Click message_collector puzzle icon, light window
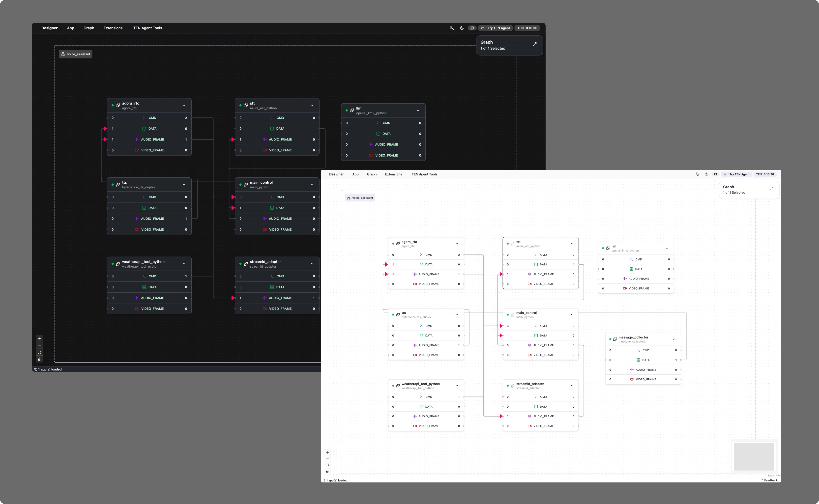 [x=615, y=339]
